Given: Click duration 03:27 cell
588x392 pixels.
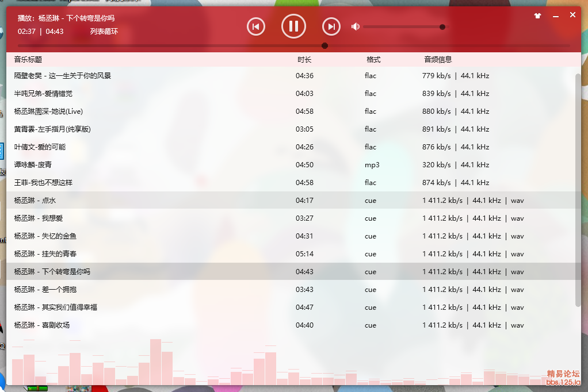Looking at the screenshot, I should click(x=304, y=218).
